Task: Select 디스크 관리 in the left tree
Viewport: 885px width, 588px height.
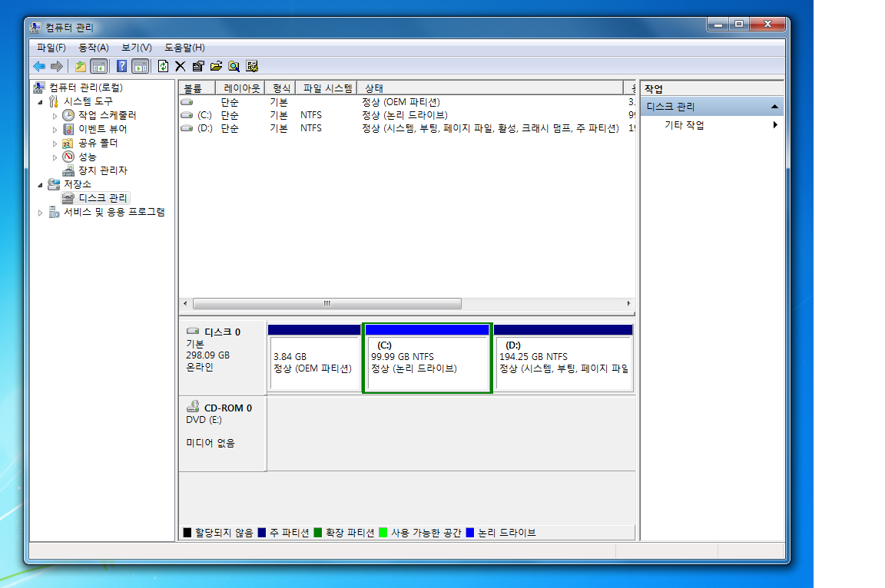Action: pos(103,198)
